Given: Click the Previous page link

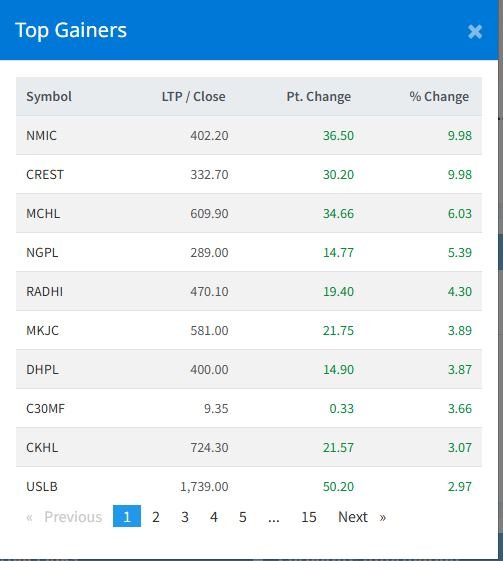Looking at the screenshot, I should 64,517.
